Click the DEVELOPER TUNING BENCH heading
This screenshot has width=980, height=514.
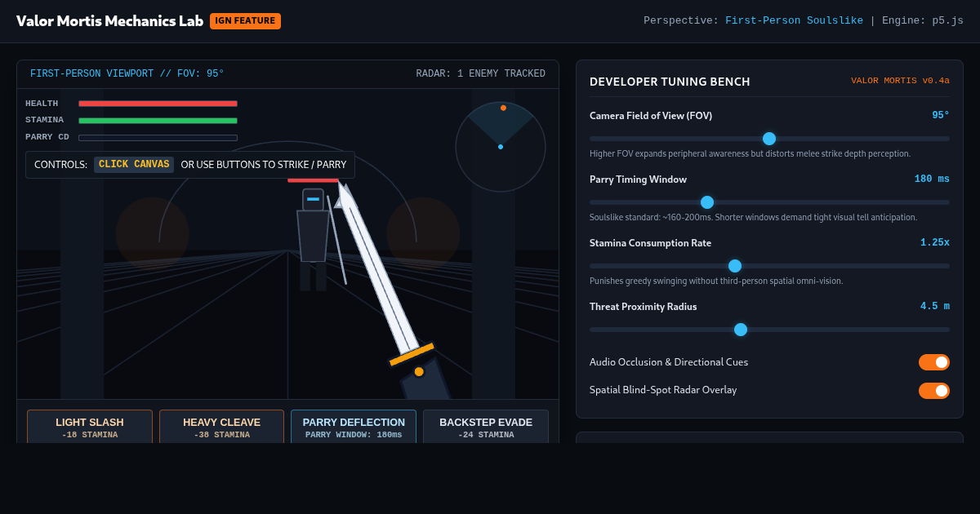(670, 82)
